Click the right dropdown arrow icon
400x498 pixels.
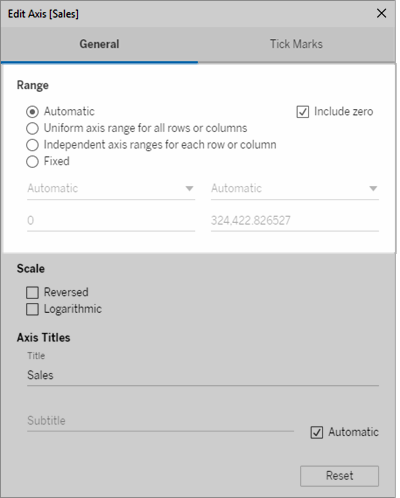(x=373, y=189)
